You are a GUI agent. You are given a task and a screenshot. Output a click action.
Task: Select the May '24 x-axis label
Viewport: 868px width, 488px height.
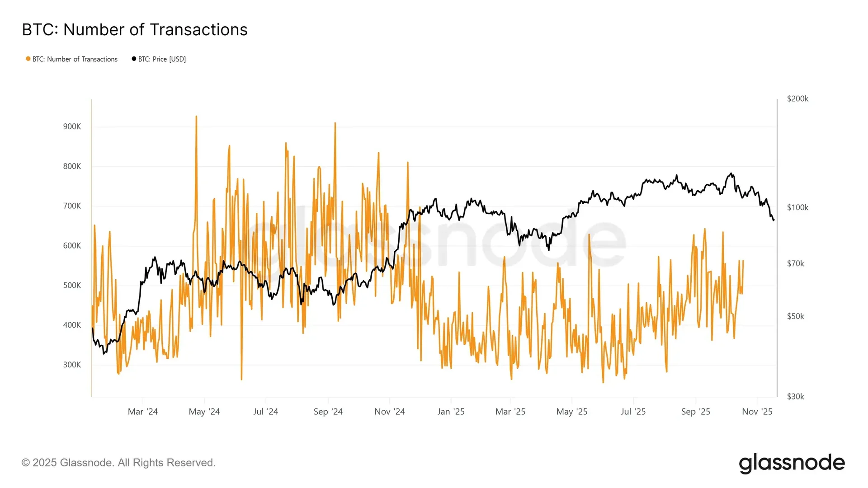(204, 412)
